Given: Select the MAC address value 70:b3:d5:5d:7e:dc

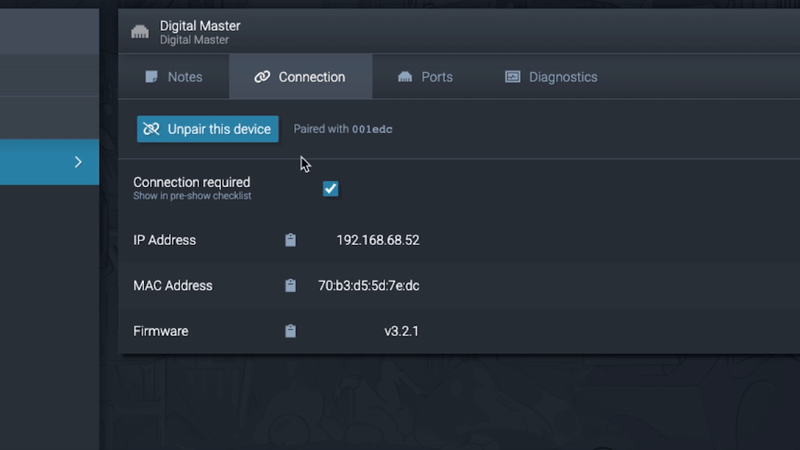Looking at the screenshot, I should tap(368, 286).
